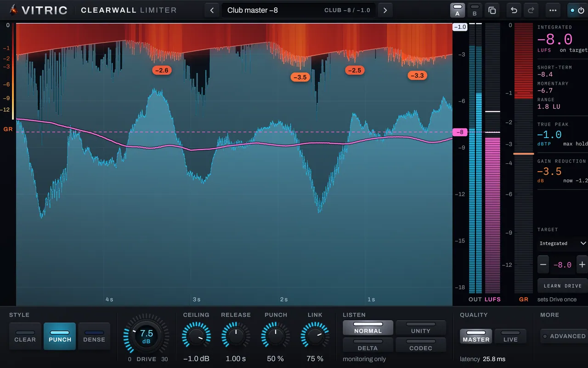This screenshot has height=368, width=588.
Task: Switch to the B state
Action: [x=475, y=10]
